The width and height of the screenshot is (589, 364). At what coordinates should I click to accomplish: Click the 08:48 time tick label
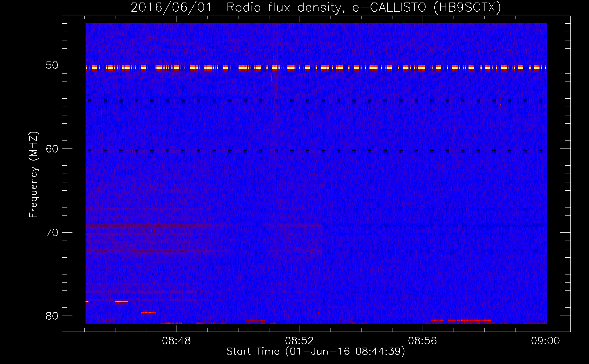point(177,341)
